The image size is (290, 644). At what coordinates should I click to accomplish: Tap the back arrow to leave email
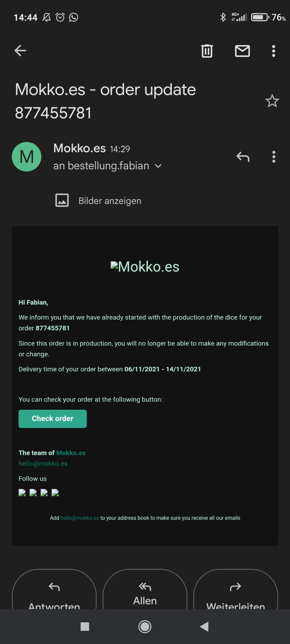20,51
